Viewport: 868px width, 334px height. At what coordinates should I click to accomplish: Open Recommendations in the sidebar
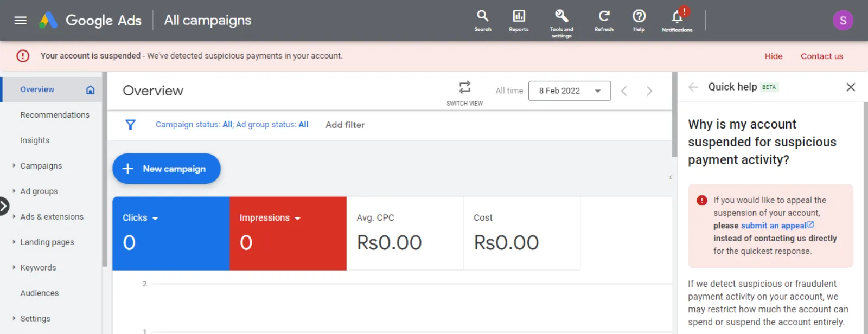(55, 115)
